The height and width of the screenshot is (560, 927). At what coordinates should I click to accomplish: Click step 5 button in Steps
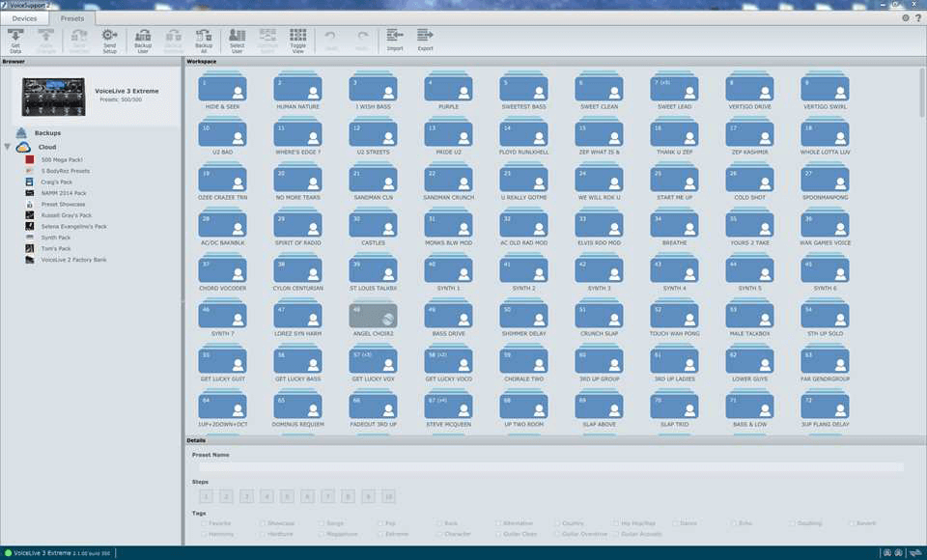click(x=287, y=496)
